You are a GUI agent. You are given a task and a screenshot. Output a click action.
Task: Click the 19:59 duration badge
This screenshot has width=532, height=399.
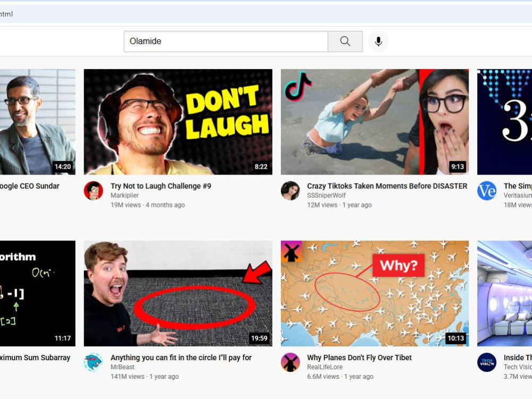[259, 338]
